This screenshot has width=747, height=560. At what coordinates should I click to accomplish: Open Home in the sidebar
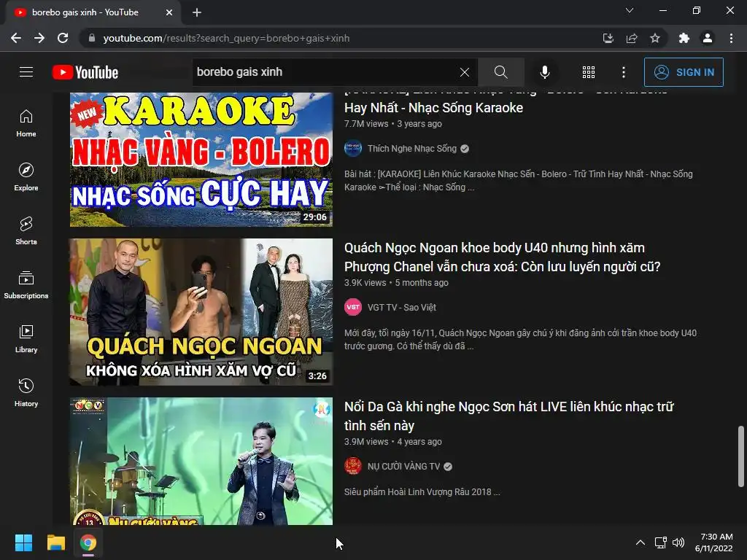pyautogui.click(x=26, y=122)
